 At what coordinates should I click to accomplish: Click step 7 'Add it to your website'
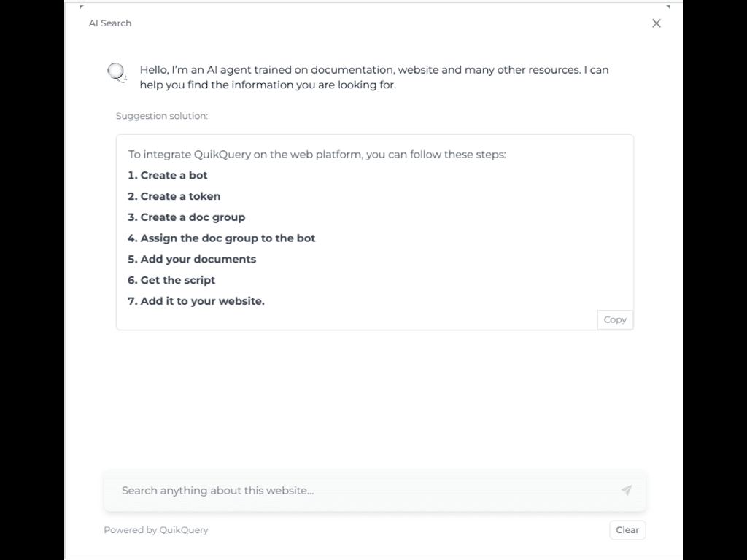[196, 301]
